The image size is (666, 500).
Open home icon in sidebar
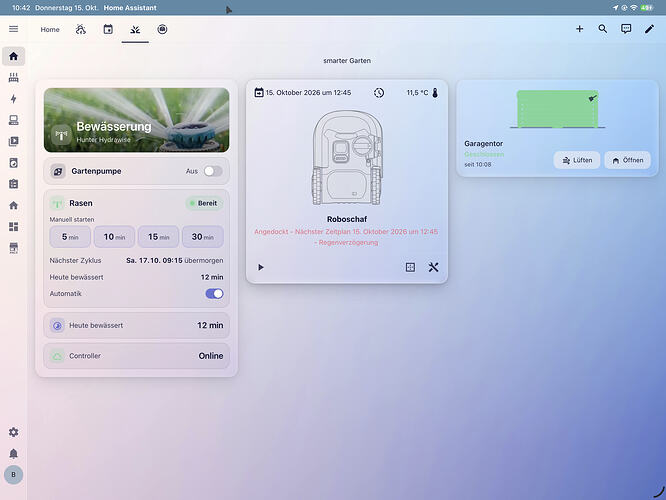pos(14,56)
